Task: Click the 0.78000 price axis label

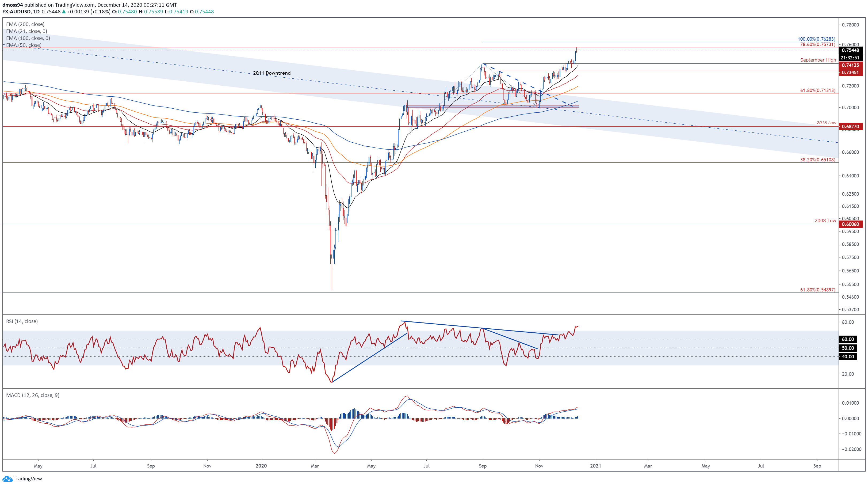Action: 850,25
